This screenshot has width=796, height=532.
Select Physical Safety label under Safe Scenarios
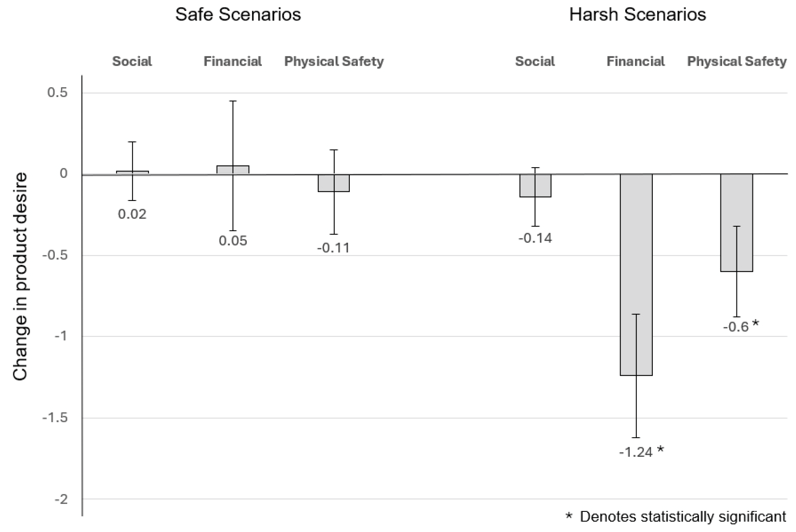(334, 61)
